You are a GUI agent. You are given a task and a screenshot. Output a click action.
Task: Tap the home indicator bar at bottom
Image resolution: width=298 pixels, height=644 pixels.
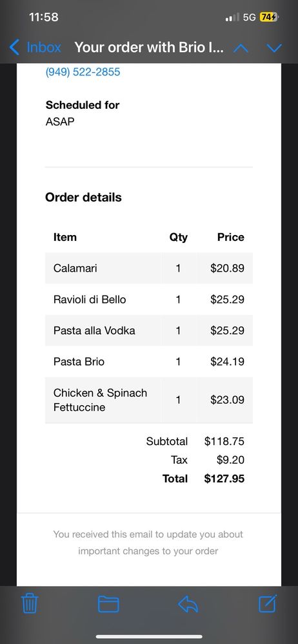pyautogui.click(x=149, y=637)
